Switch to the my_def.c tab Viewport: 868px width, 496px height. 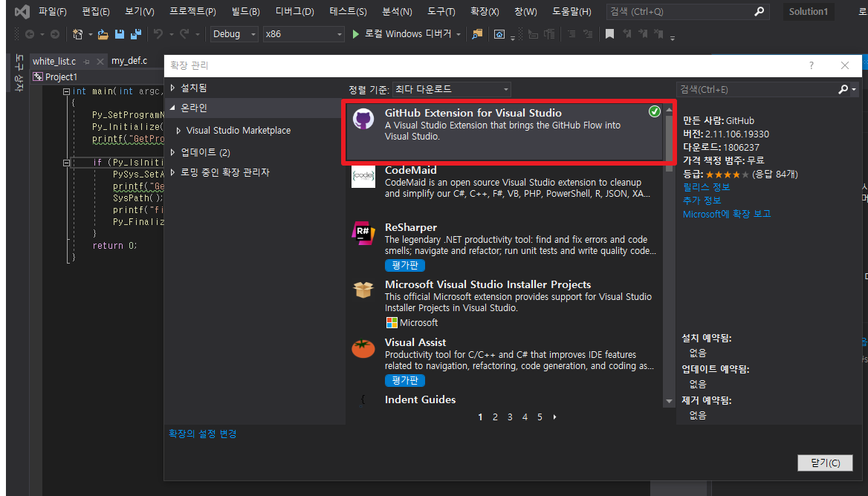coord(129,61)
